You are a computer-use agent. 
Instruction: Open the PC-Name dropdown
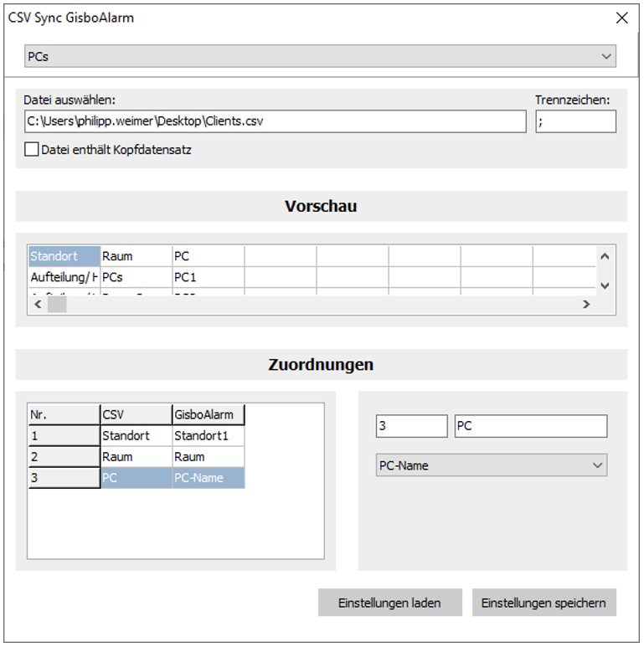pos(492,465)
